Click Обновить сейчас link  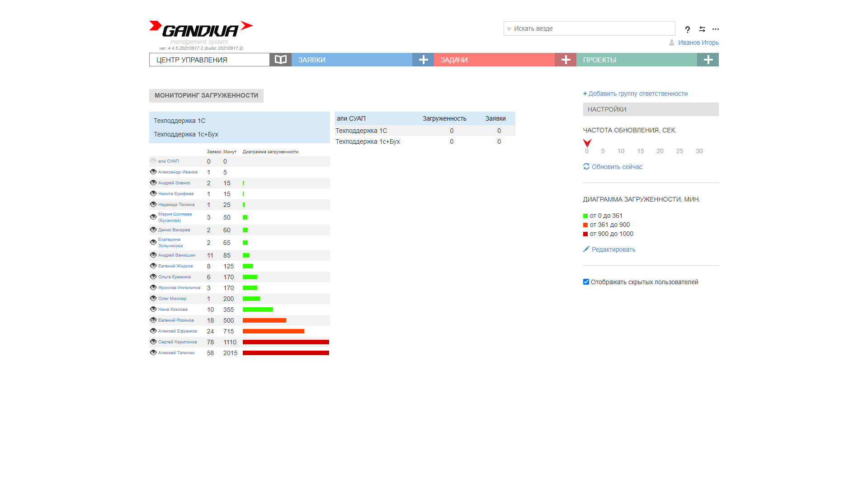point(617,167)
